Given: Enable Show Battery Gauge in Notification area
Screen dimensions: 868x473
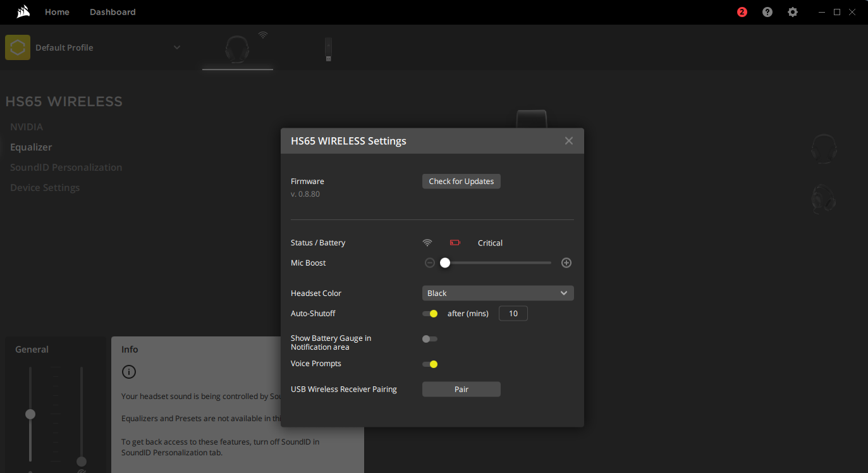Looking at the screenshot, I should click(x=430, y=339).
